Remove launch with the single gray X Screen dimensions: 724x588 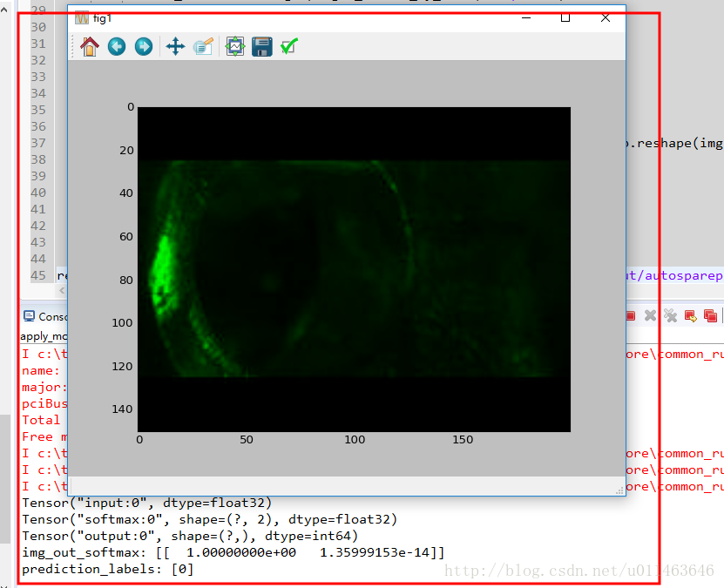coord(650,315)
